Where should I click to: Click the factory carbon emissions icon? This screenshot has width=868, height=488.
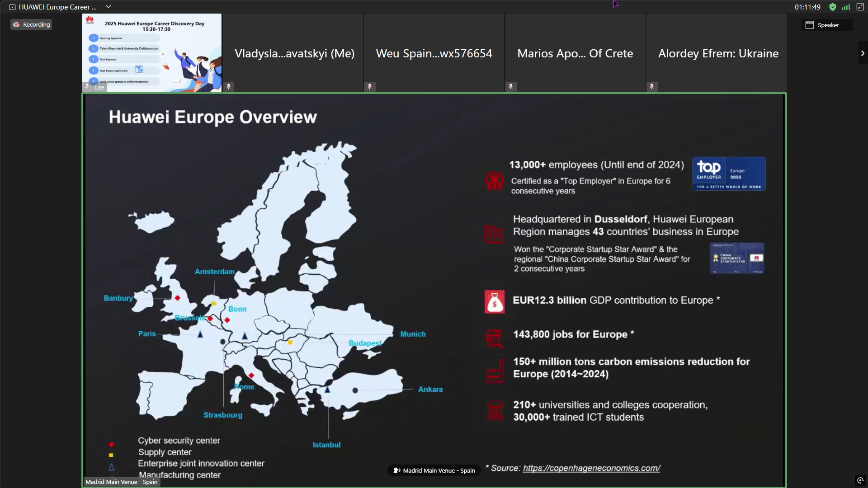(495, 371)
